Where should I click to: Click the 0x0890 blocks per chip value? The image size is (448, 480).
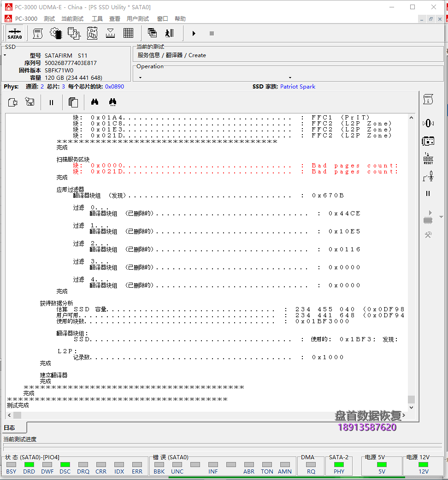114,87
